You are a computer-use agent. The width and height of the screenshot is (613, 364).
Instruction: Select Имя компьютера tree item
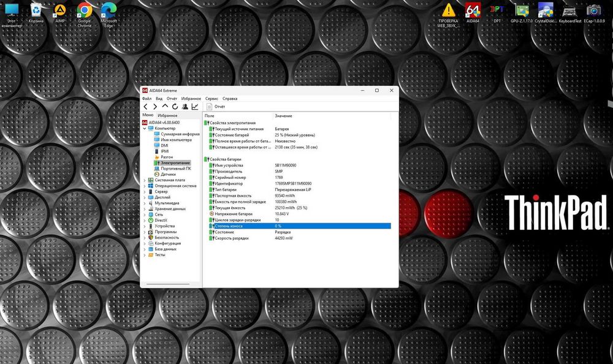pos(173,140)
